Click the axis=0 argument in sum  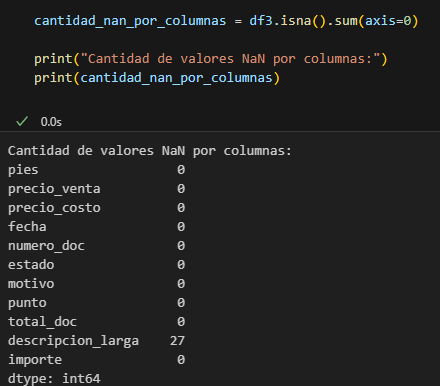click(388, 21)
